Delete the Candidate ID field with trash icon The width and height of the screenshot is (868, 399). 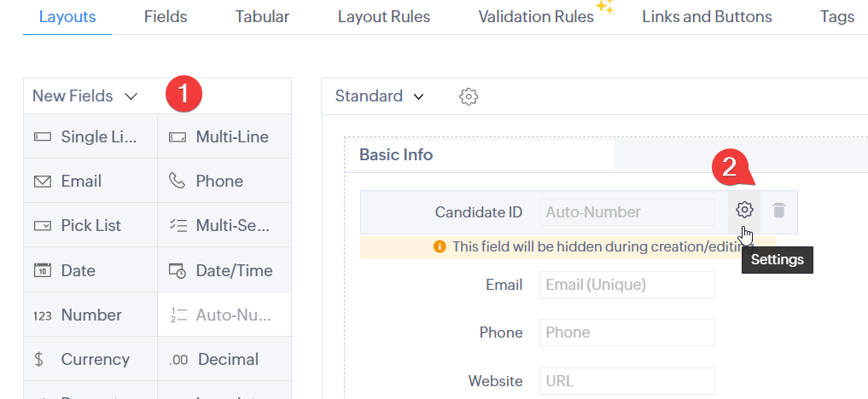tap(779, 210)
